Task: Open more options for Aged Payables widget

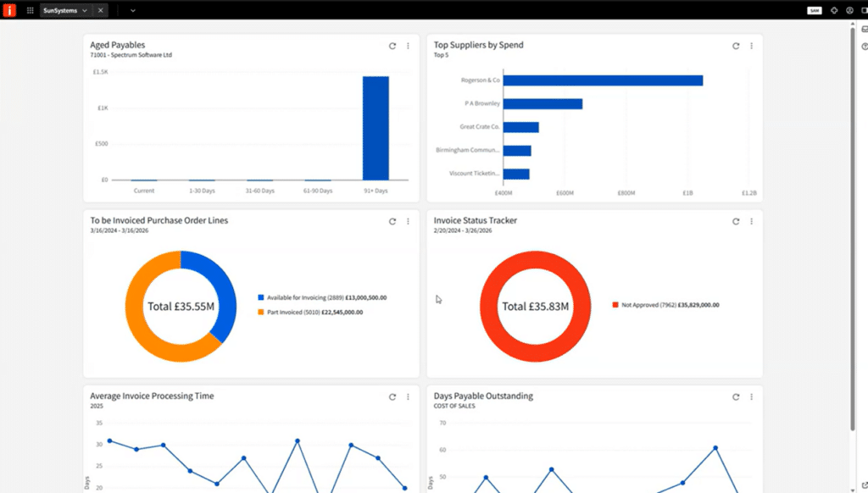Action: click(x=408, y=46)
